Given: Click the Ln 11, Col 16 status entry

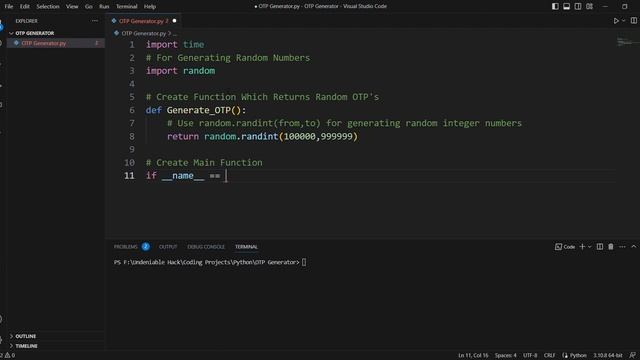Looking at the screenshot, I should click(473, 356).
